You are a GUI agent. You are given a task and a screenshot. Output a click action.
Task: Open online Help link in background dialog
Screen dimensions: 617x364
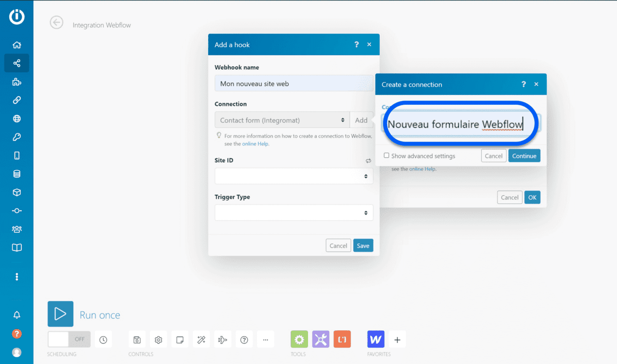[x=422, y=169]
